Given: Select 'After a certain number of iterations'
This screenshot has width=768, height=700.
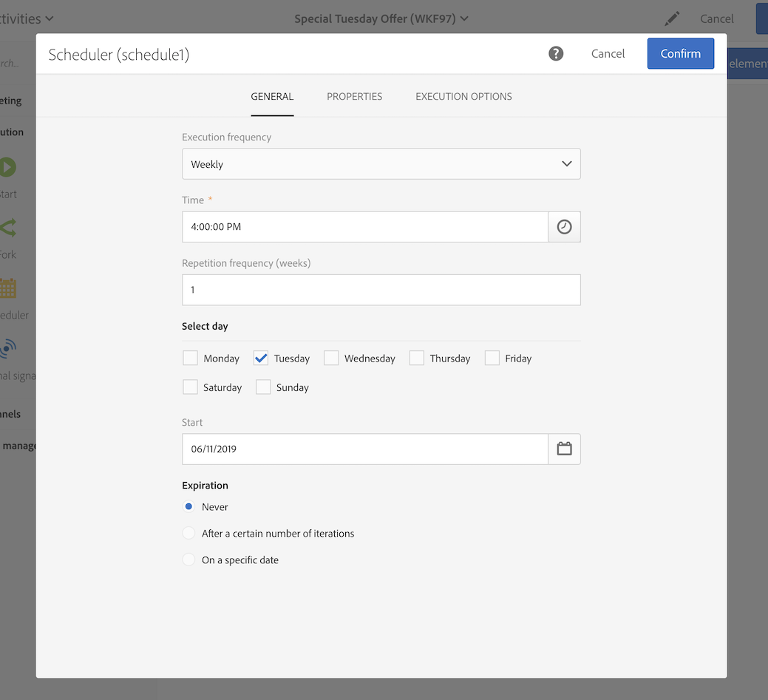Looking at the screenshot, I should tap(189, 534).
